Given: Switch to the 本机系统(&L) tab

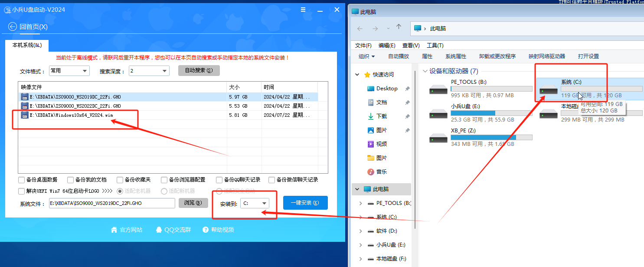Looking at the screenshot, I should (x=27, y=46).
